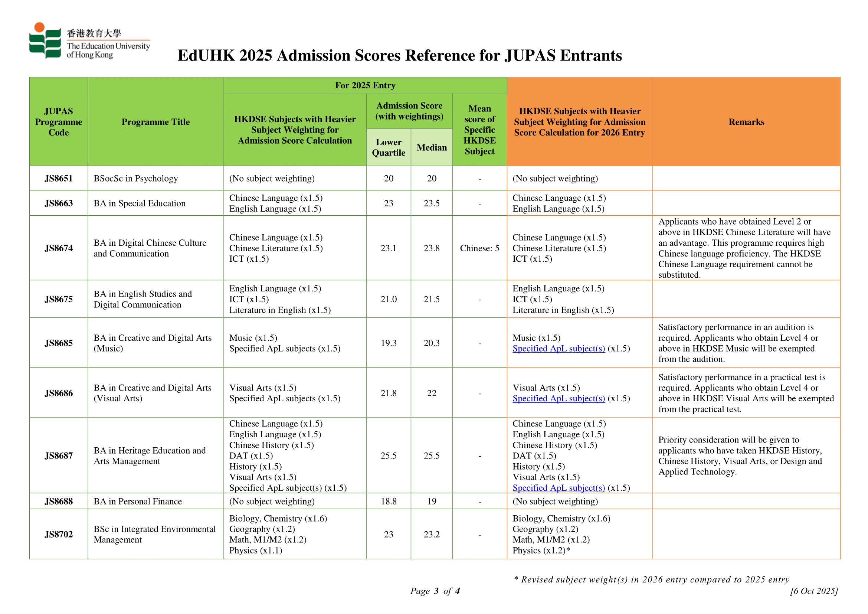Select "BA in Heritage Education and Arts Management"
This screenshot has width=868, height=614.
point(150,455)
